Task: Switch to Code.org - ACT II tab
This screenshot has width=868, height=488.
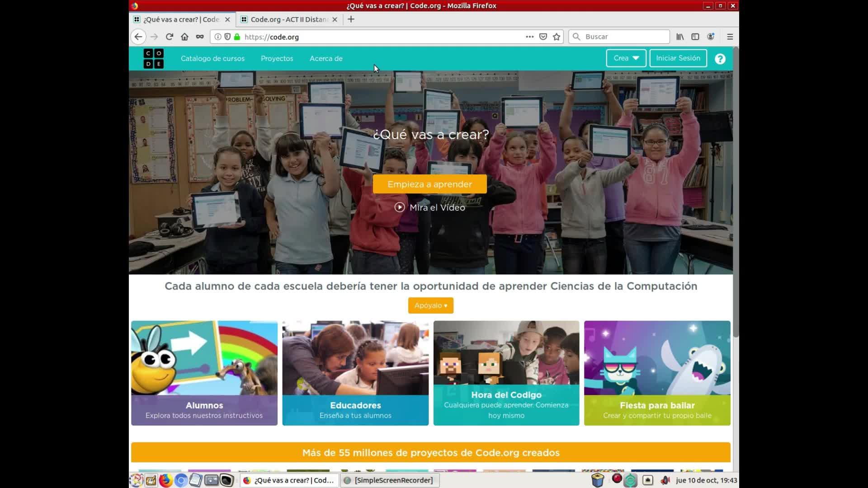Action: [288, 19]
